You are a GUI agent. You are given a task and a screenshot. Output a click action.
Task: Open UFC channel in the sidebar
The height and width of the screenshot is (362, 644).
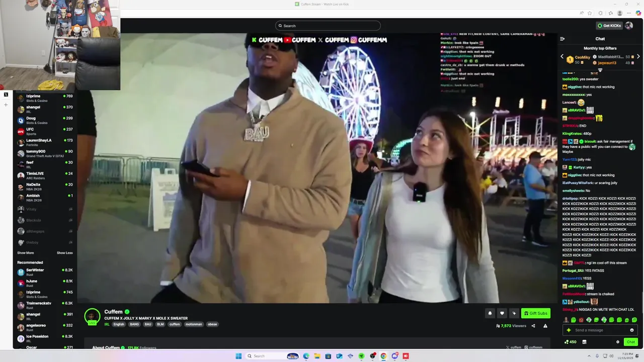coord(45,131)
